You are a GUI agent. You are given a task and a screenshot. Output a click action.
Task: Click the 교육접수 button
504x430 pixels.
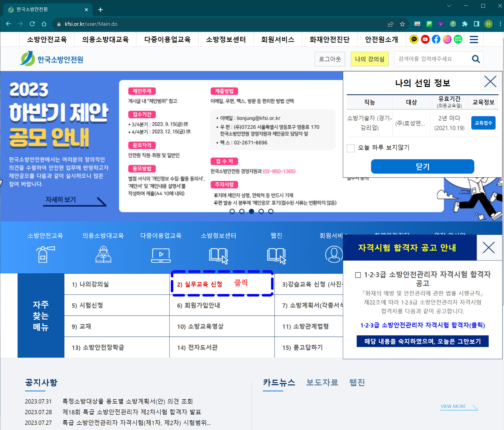pyautogui.click(x=483, y=123)
